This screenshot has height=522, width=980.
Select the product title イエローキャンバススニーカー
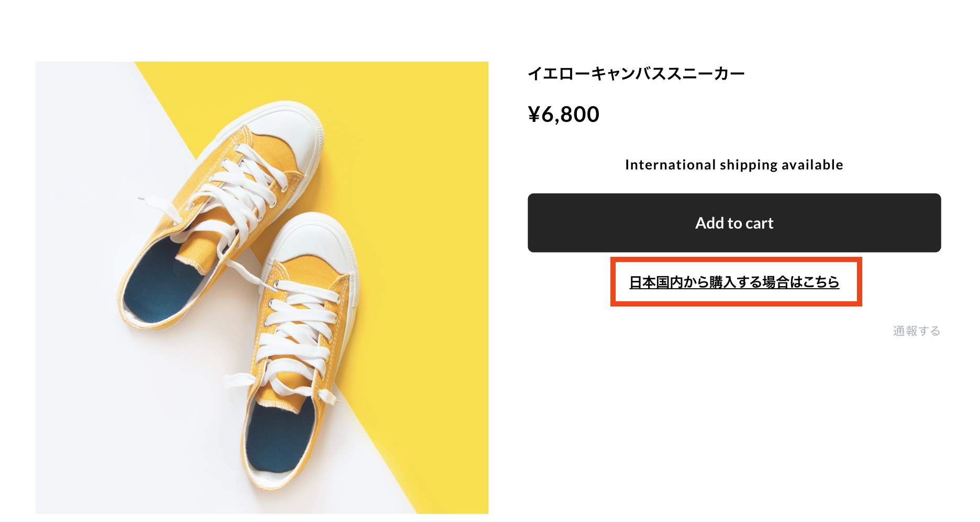636,74
